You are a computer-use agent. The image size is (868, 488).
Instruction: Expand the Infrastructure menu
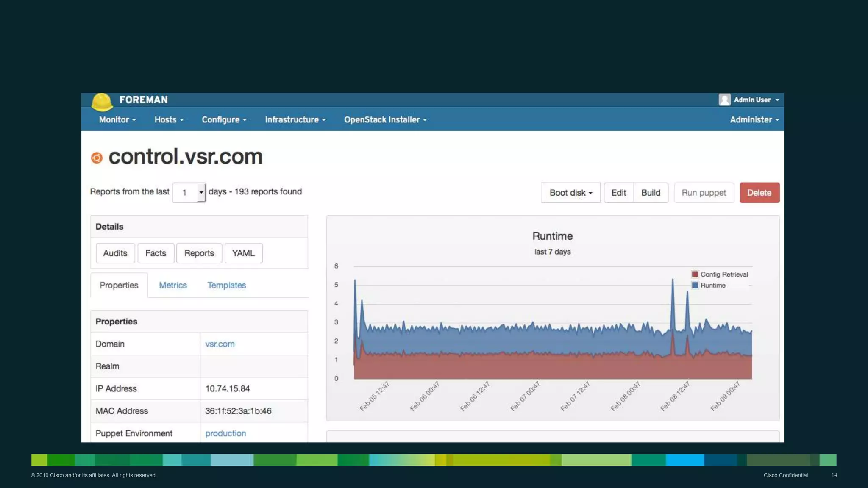pos(295,120)
